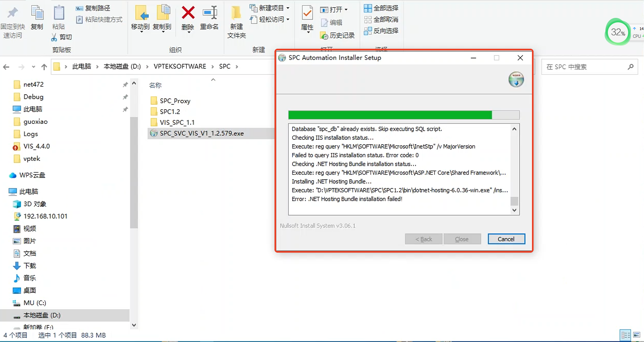
Task: Click Rename (重命名) icon
Action: point(210,13)
